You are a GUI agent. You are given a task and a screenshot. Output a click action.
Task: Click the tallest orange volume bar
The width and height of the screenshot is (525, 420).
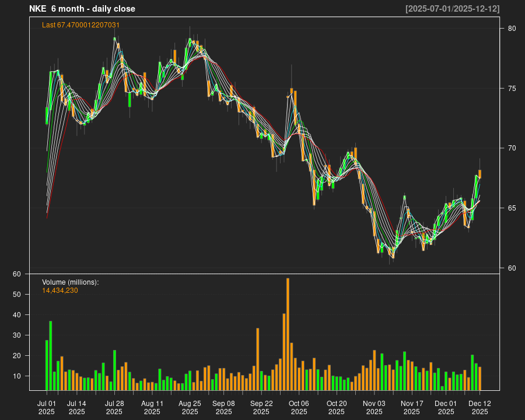coord(288,334)
